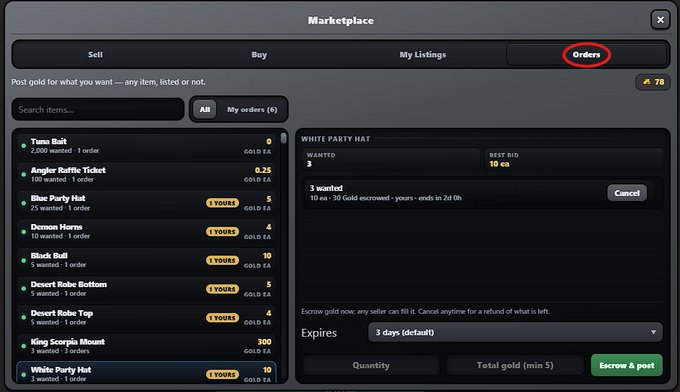Click the green status dot beside Tuna Bait
The height and width of the screenshot is (392, 680).
click(x=23, y=146)
